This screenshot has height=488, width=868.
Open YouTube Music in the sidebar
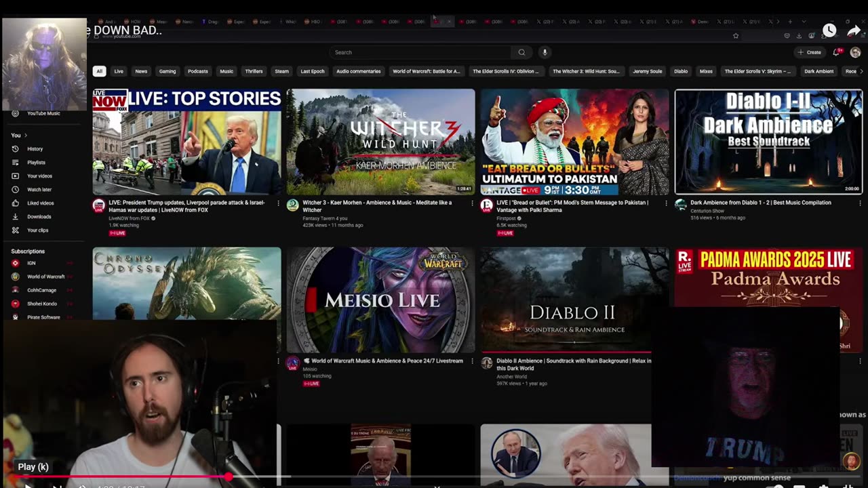[x=43, y=113]
